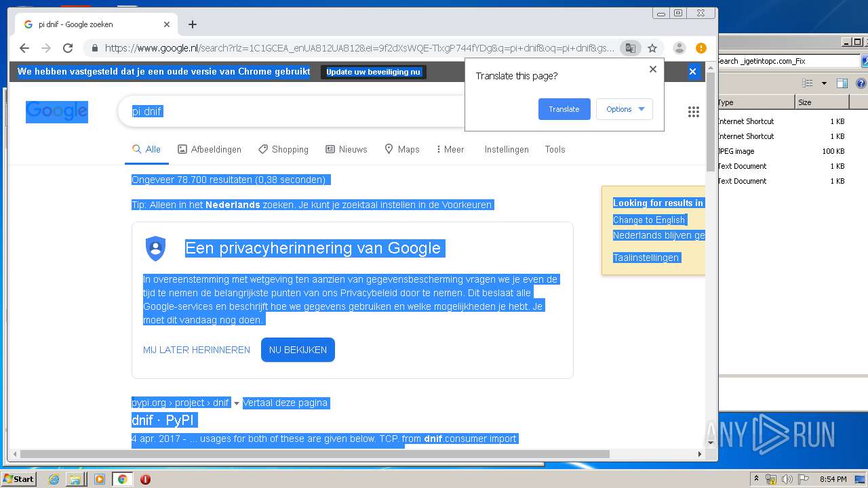This screenshot has width=868, height=488.
Task: Sort Explorer by Type column
Action: tap(756, 102)
